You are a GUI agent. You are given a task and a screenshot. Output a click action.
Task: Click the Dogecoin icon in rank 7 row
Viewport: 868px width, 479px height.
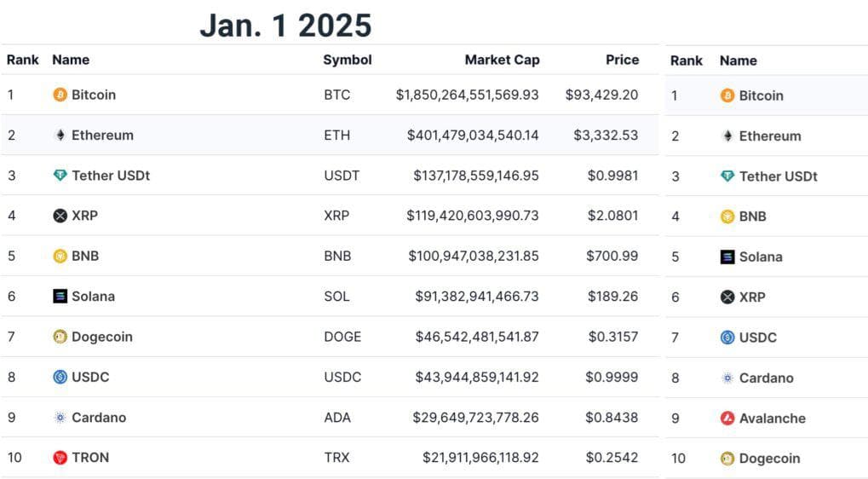click(x=60, y=337)
